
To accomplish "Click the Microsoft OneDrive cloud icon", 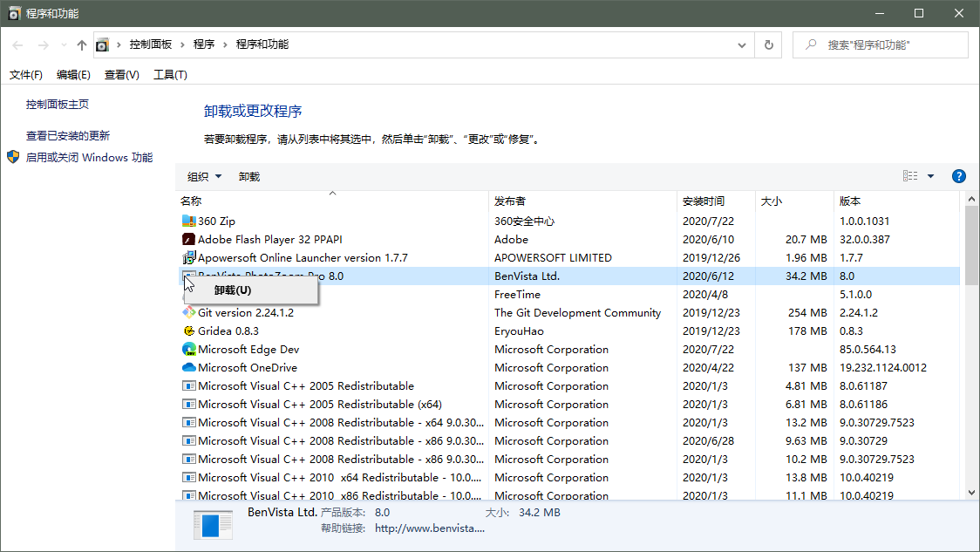I will (188, 368).
